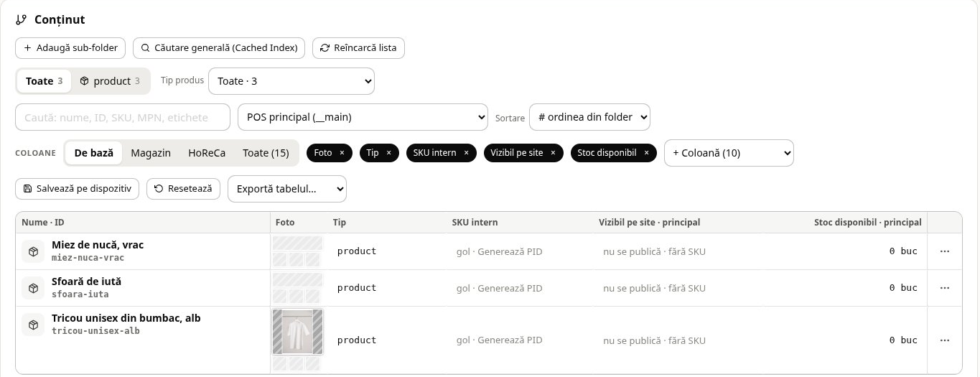Viewport: 980px width, 377px height.
Task: Click 0 buc stock in Tricou unisex row
Action: [903, 340]
